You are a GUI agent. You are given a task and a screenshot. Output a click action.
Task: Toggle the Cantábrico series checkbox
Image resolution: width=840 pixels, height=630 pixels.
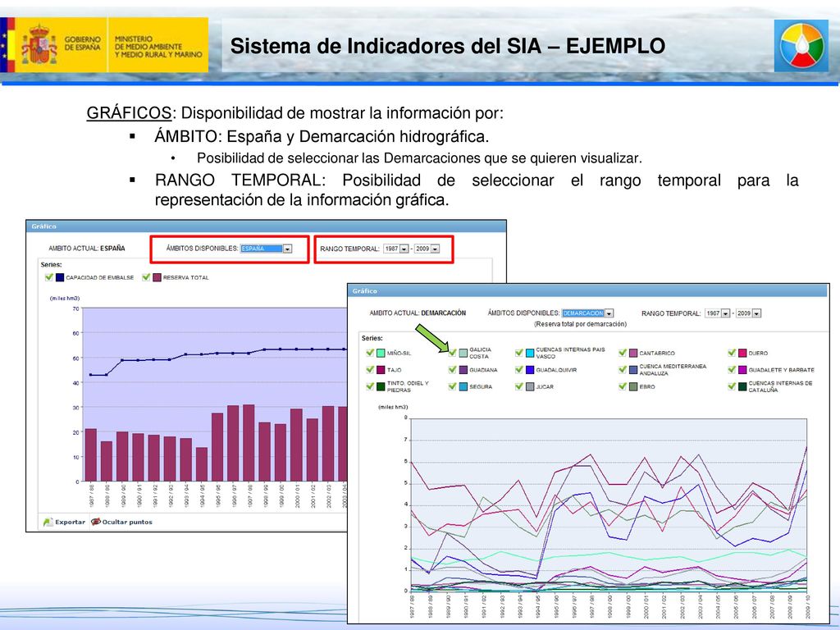click(x=623, y=353)
